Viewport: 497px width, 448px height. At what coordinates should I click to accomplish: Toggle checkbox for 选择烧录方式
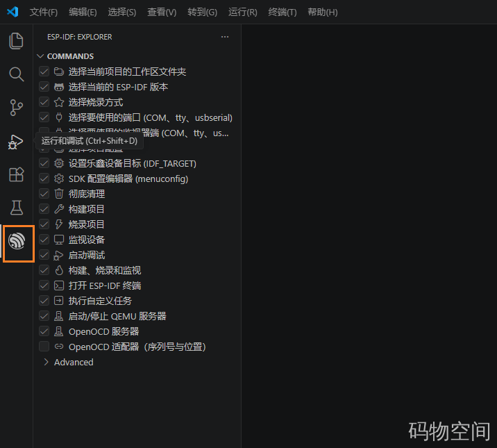pos(44,102)
